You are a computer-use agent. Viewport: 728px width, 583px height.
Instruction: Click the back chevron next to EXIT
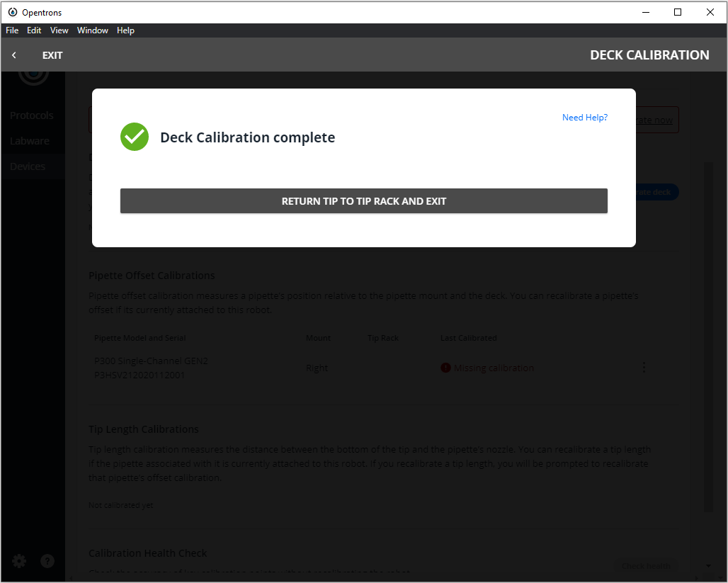point(14,55)
